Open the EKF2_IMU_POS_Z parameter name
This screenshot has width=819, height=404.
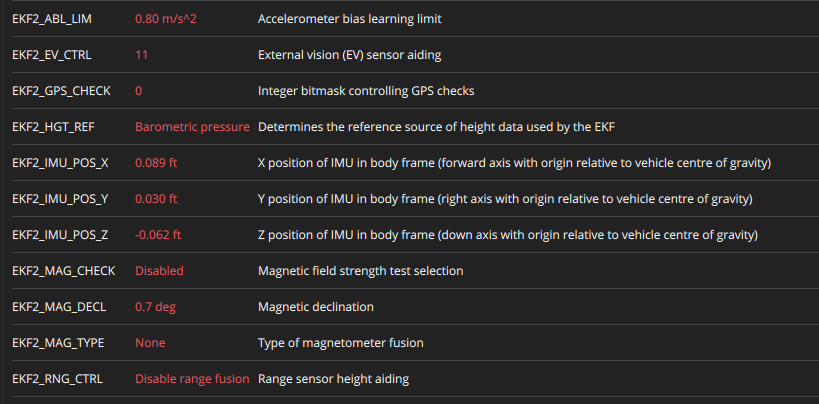click(x=60, y=235)
